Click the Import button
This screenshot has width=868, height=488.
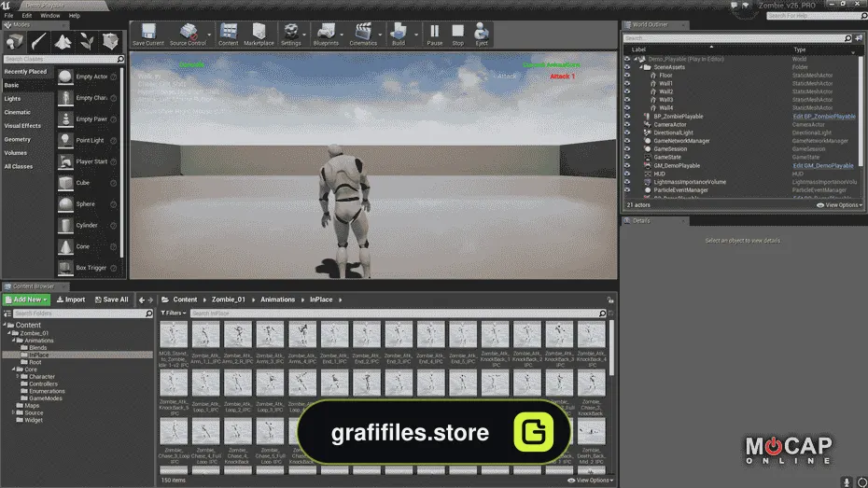pyautogui.click(x=71, y=300)
